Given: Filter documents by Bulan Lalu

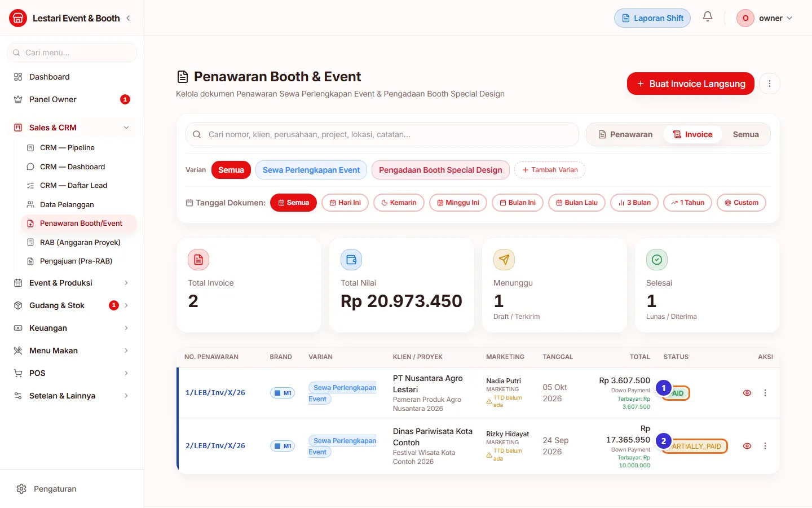Looking at the screenshot, I should pyautogui.click(x=577, y=203).
